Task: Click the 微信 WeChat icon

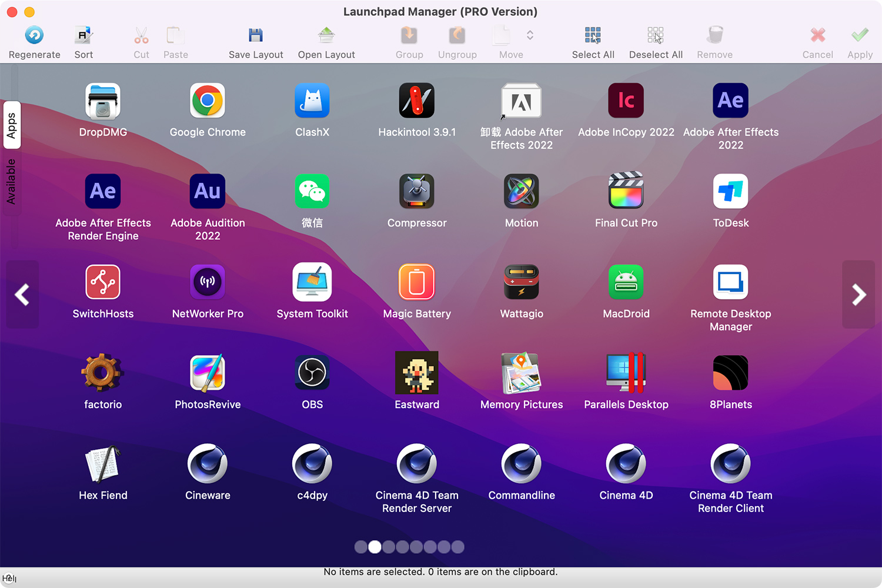Action: tap(312, 191)
